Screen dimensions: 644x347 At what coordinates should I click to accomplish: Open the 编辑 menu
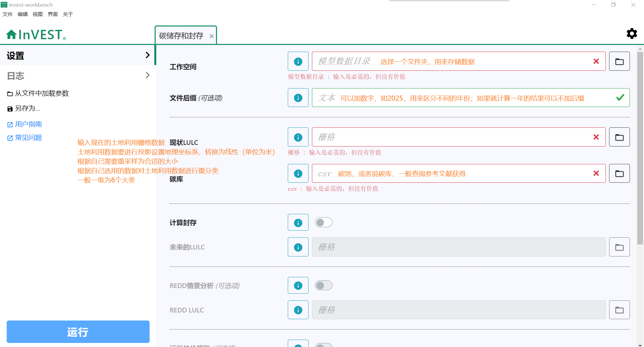pyautogui.click(x=22, y=14)
